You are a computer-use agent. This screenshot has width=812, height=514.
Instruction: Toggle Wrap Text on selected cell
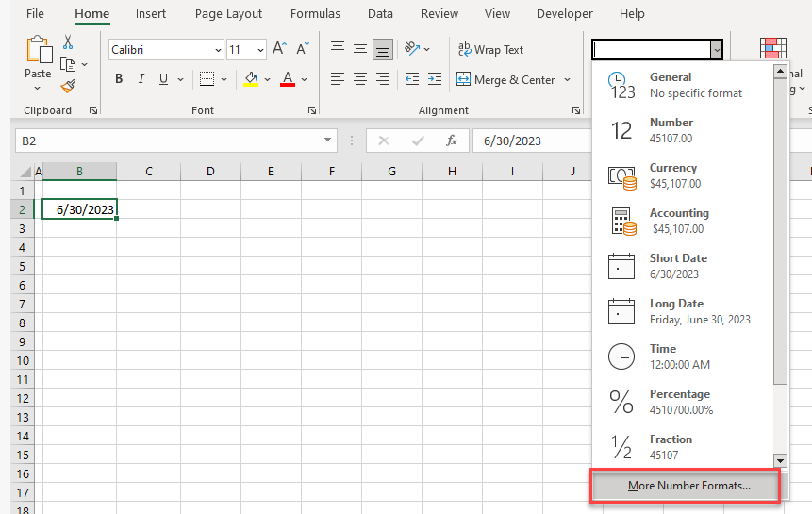[x=490, y=49]
